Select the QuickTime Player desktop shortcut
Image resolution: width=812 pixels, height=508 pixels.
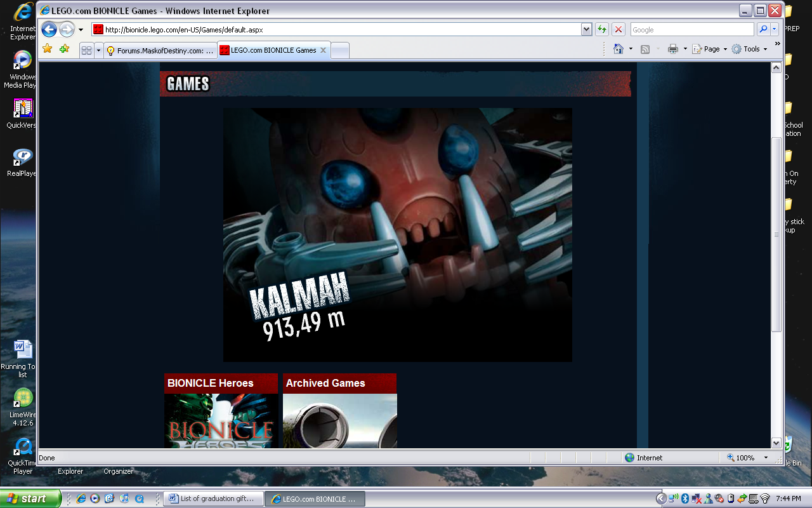tap(23, 455)
